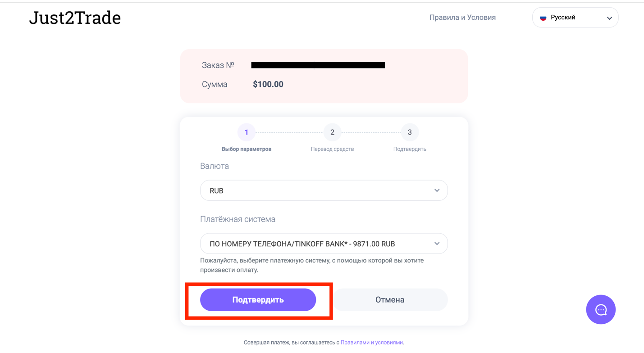Screen dimensions: 644x353
Task: Click the Just2Trade logo
Action: coord(75,18)
